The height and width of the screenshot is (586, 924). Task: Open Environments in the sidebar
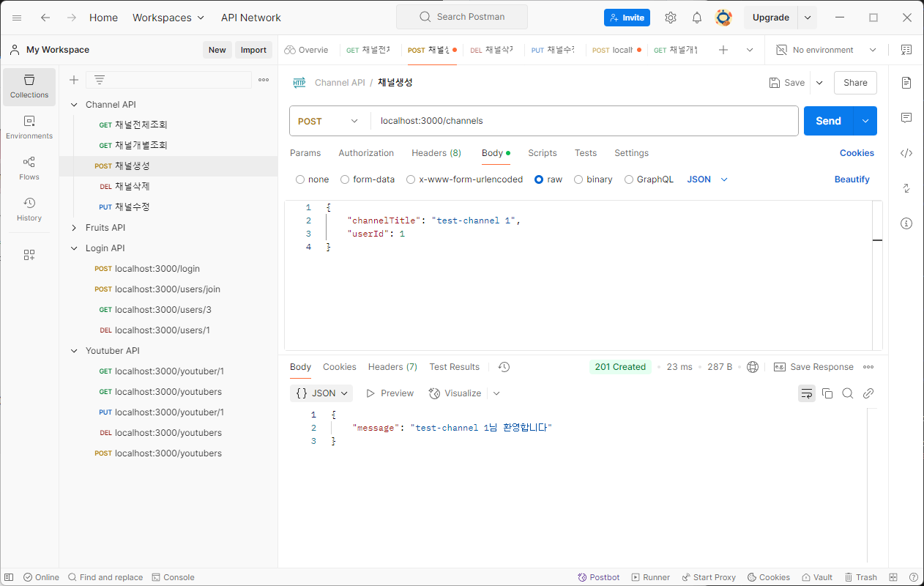(29, 127)
